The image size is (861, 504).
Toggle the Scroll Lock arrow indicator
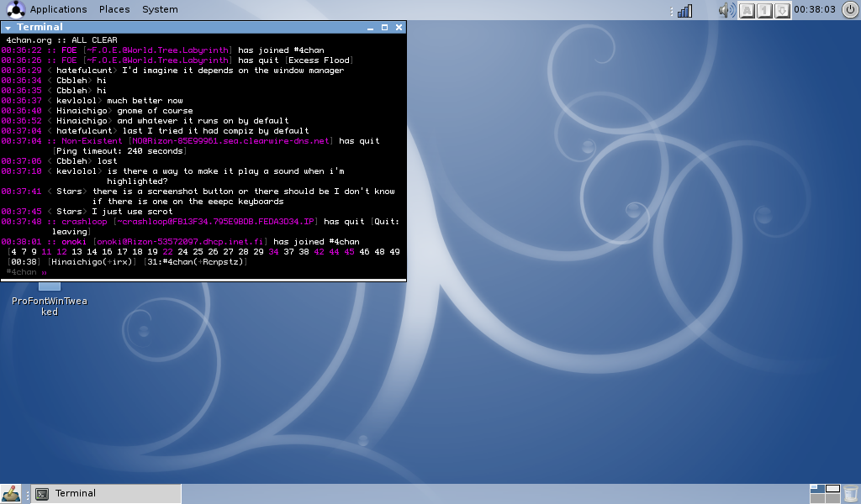782,10
